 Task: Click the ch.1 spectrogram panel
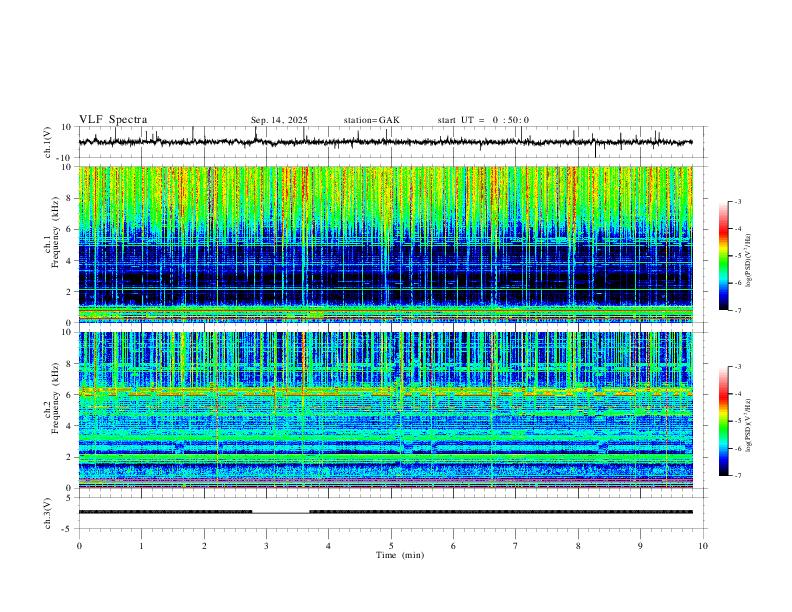385,244
